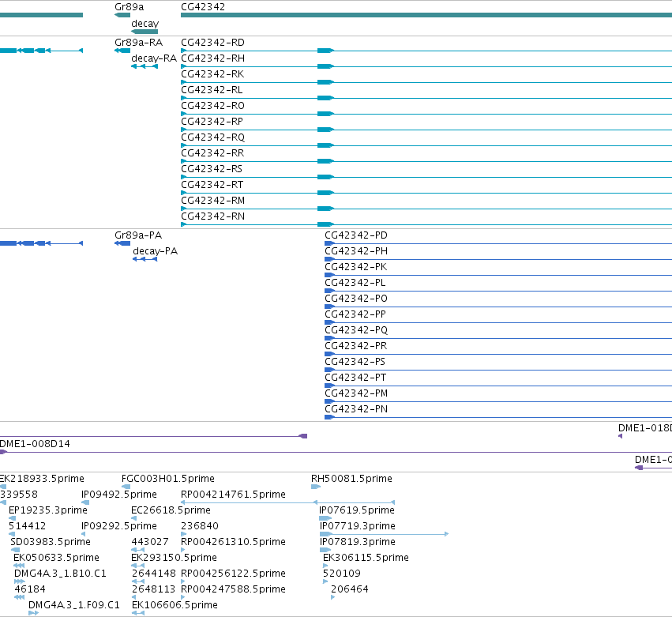Select the 443027 feature label
The image size is (672, 617).
click(x=150, y=542)
